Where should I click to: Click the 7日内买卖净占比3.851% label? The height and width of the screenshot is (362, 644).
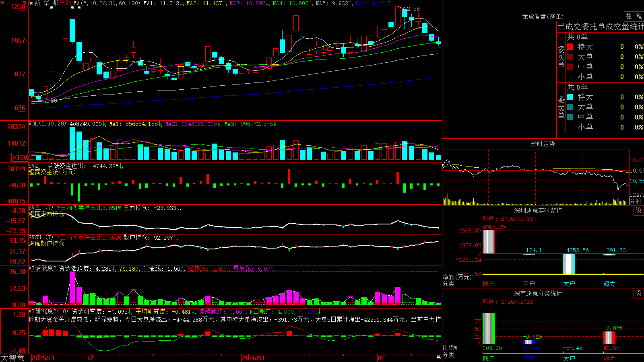[x=89, y=208]
